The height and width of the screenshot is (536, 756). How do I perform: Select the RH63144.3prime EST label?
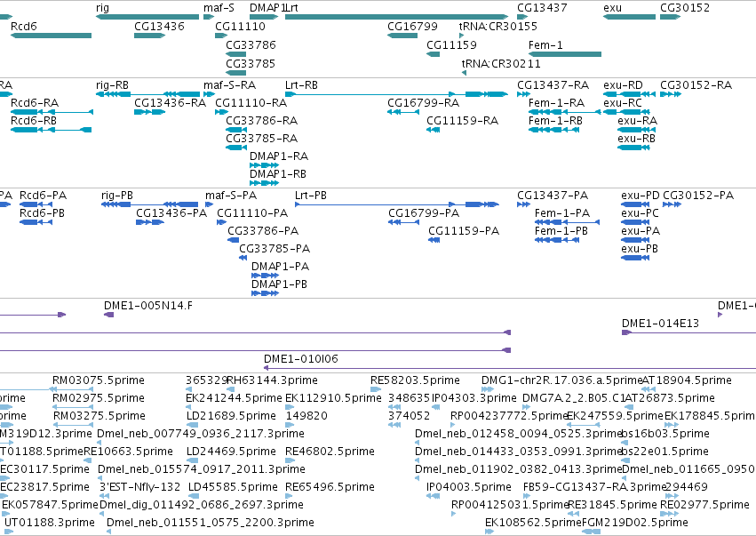[x=273, y=380]
